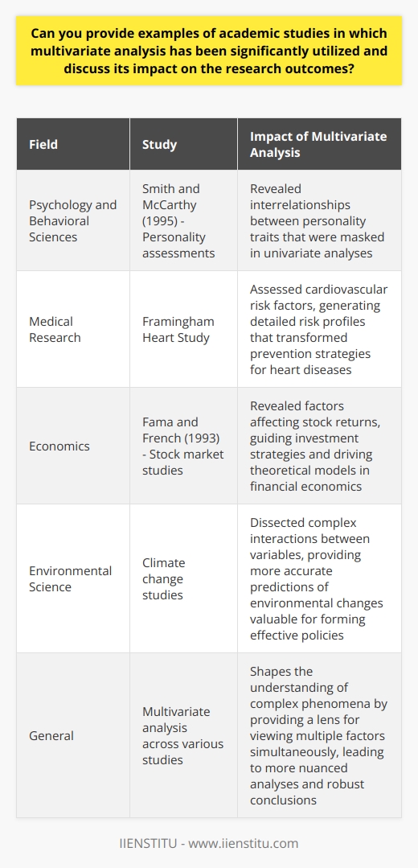Viewport: 418px width, 868px height.
Task: Select the Framingham Heart Study cell
Action: click(x=183, y=328)
